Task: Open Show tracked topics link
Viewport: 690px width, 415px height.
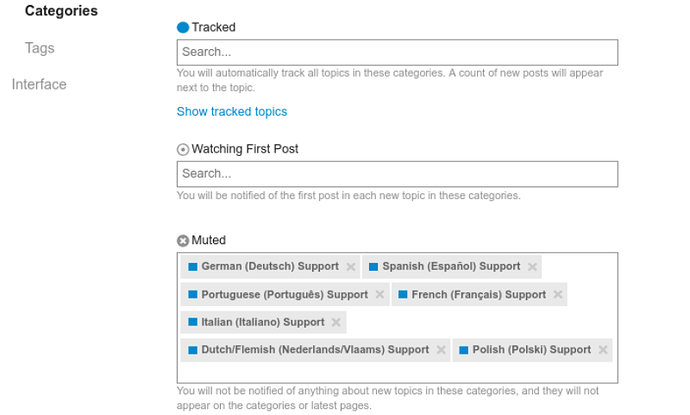Action: pyautogui.click(x=232, y=112)
